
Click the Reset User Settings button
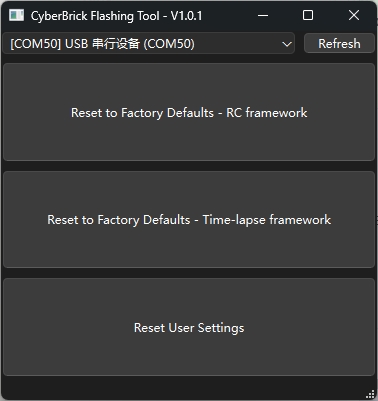click(189, 327)
